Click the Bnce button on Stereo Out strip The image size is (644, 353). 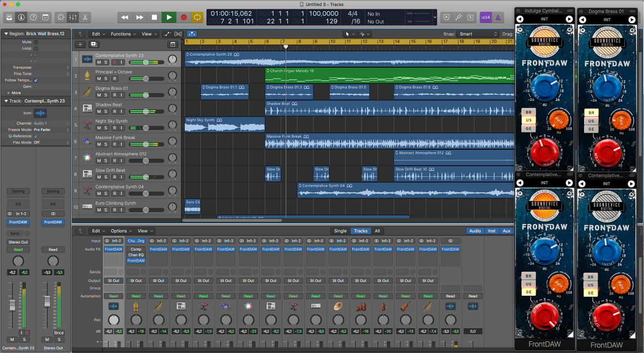coord(59,333)
